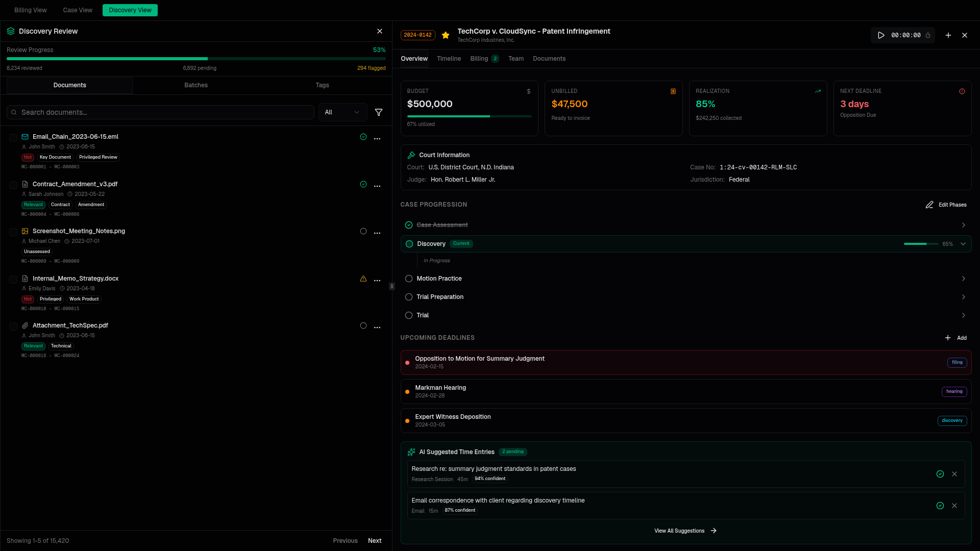Screen dimensions: 980x551
Task: Expand the Case Assessment phase chevron
Action: coord(964,225)
